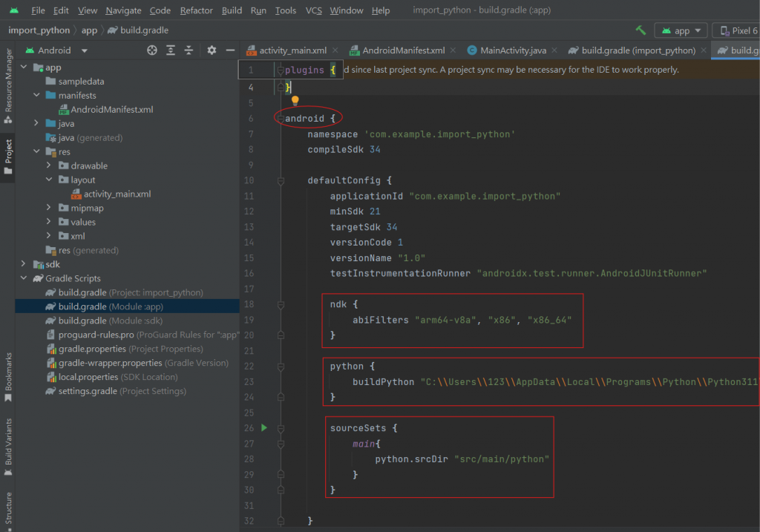Collapse the layout folder
760x532 pixels.
(48, 180)
